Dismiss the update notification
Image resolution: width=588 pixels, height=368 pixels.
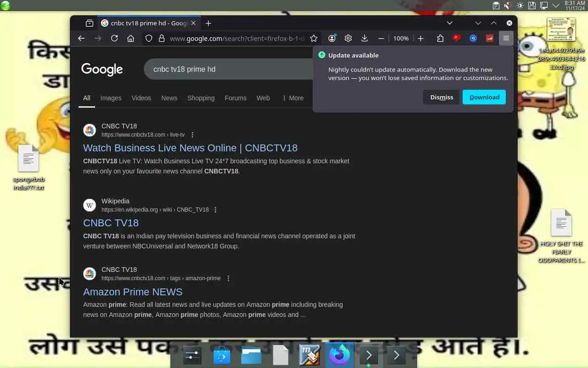(441, 97)
